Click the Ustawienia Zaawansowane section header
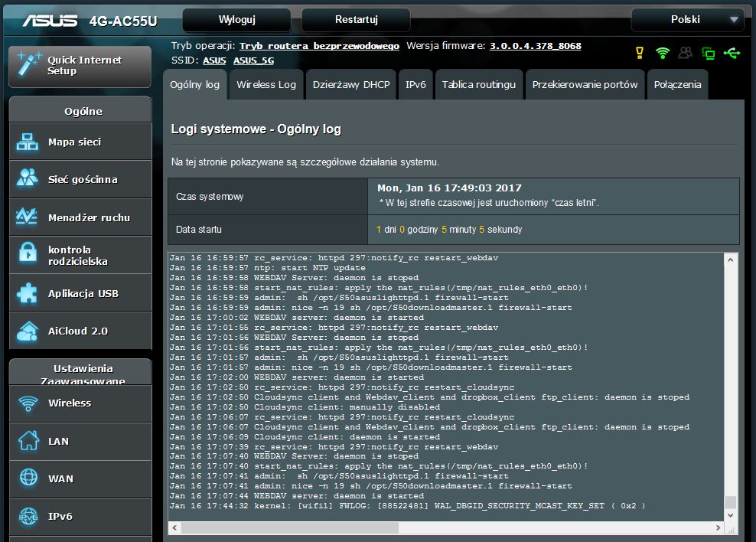The width and height of the screenshot is (756, 542). pos(80,372)
